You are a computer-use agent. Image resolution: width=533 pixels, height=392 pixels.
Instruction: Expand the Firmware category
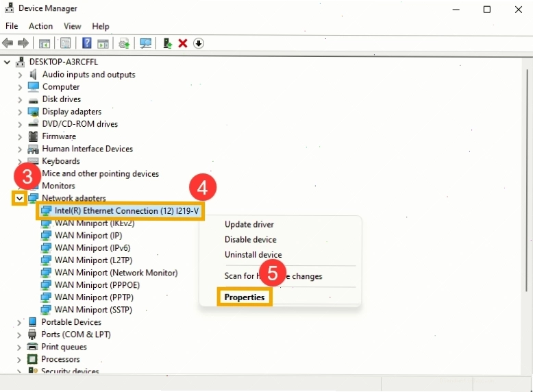tap(20, 136)
